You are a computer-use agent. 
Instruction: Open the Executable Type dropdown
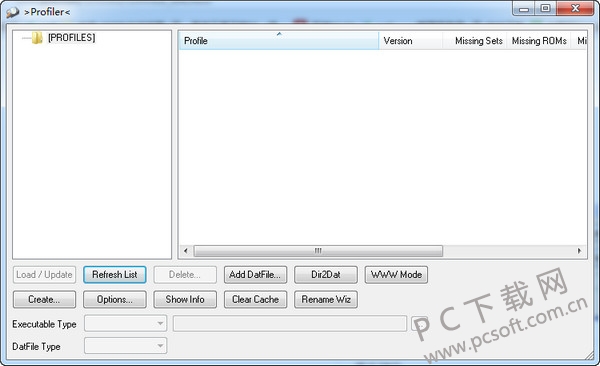point(126,324)
